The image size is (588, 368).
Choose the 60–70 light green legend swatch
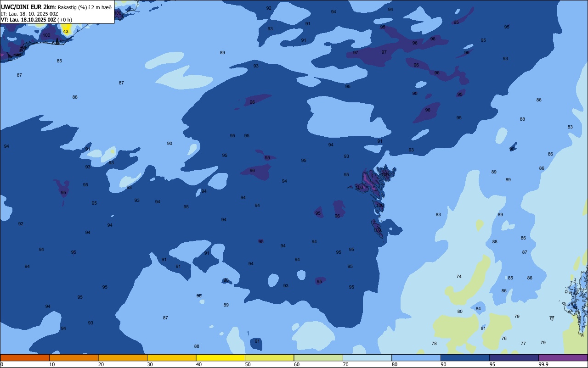[318, 357]
